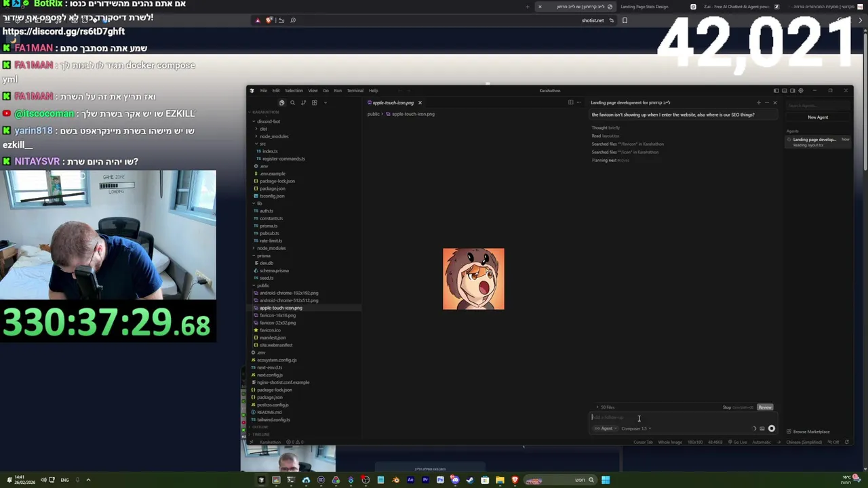The width and height of the screenshot is (868, 488).
Task: Expand the sidebar views chevron dropdown
Action: click(325, 102)
